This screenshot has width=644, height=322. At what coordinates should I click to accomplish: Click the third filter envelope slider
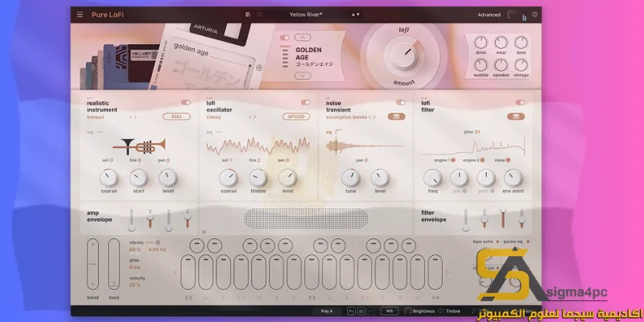pyautogui.click(x=503, y=217)
